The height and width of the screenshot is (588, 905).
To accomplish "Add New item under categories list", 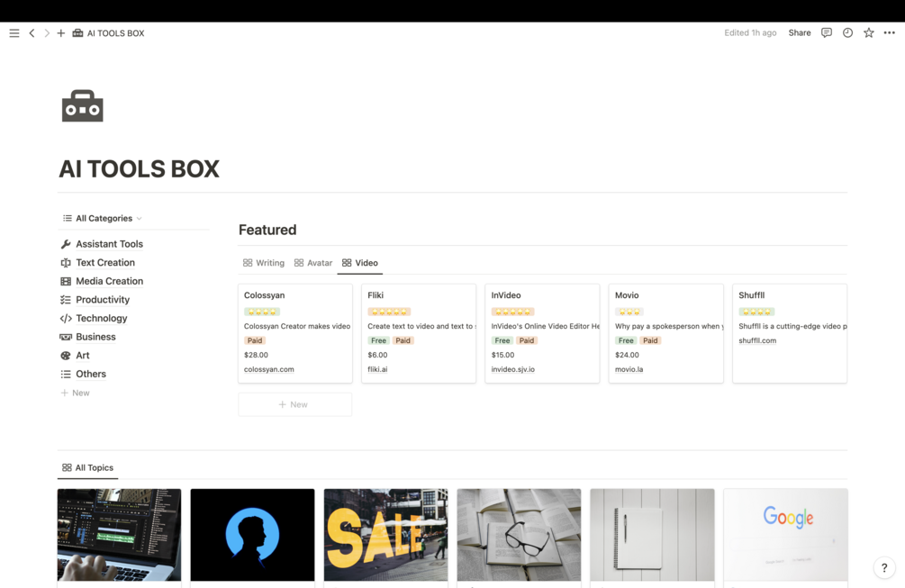I will (x=76, y=393).
